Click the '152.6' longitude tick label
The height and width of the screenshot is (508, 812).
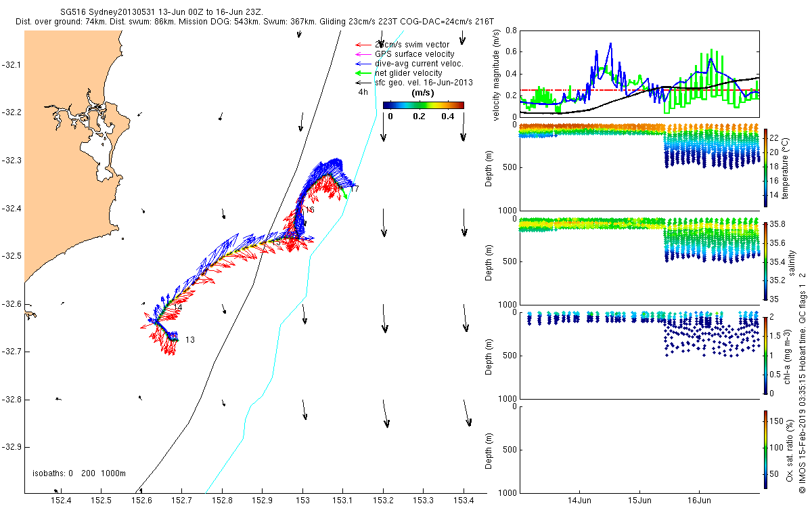tap(142, 500)
